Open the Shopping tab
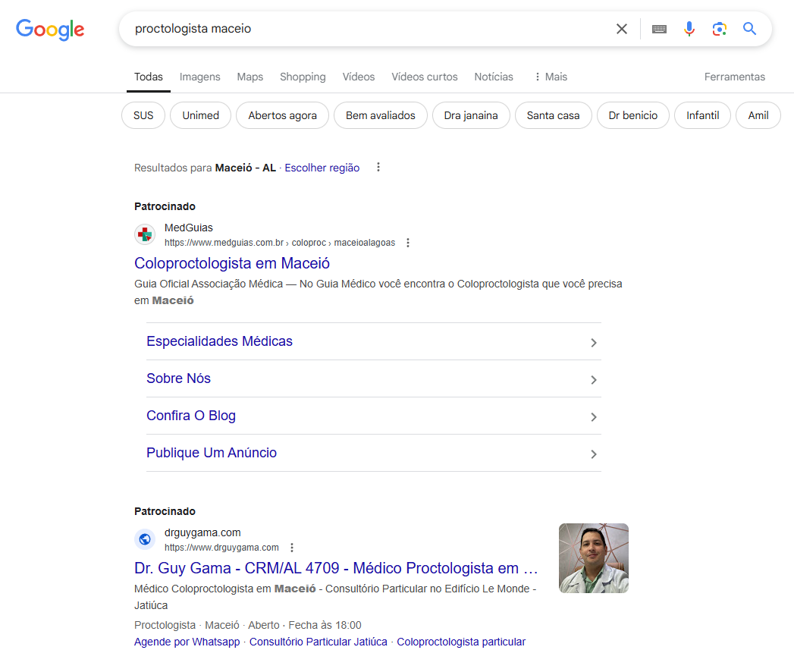794x672 pixels. (x=303, y=77)
